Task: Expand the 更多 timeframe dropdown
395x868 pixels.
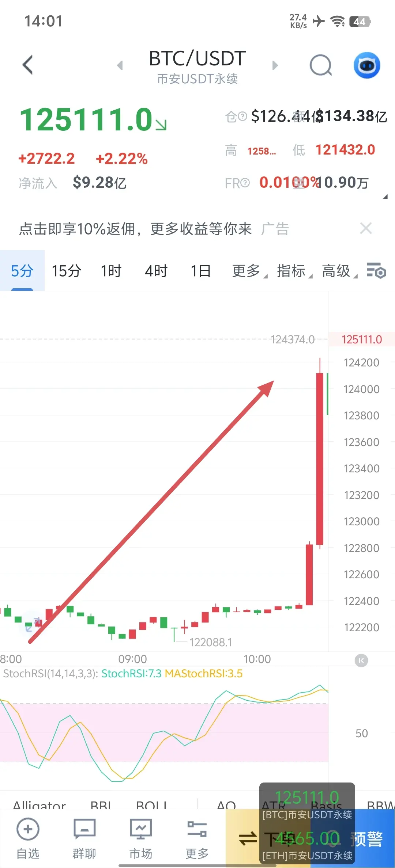Action: point(249,271)
